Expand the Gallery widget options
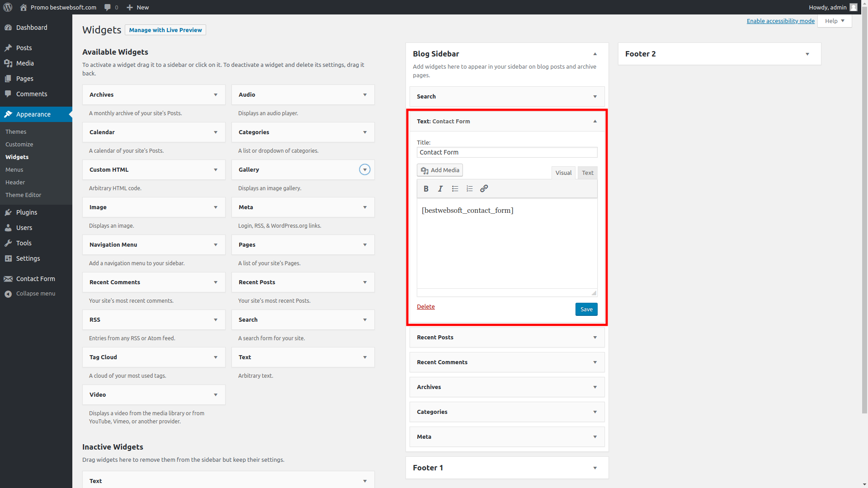868x488 pixels. click(364, 169)
